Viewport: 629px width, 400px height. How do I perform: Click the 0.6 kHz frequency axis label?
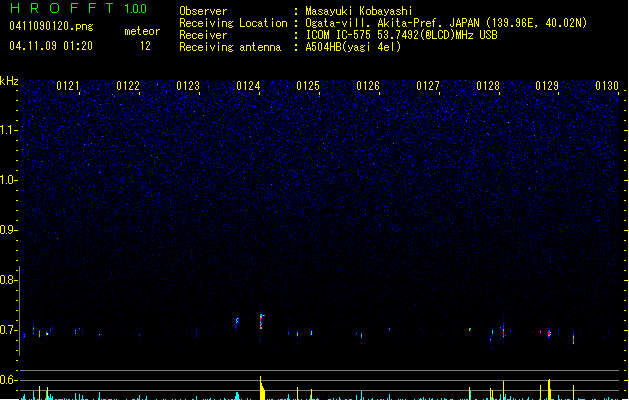click(x=8, y=380)
